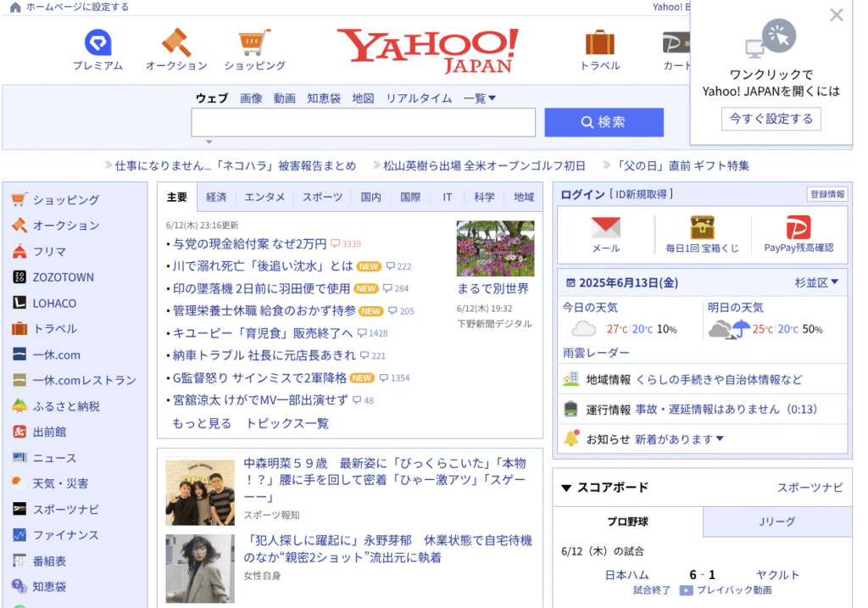This screenshot has width=868, height=608.
Task: Click the sidebar 知恵袋 icon
Action: 19,586
